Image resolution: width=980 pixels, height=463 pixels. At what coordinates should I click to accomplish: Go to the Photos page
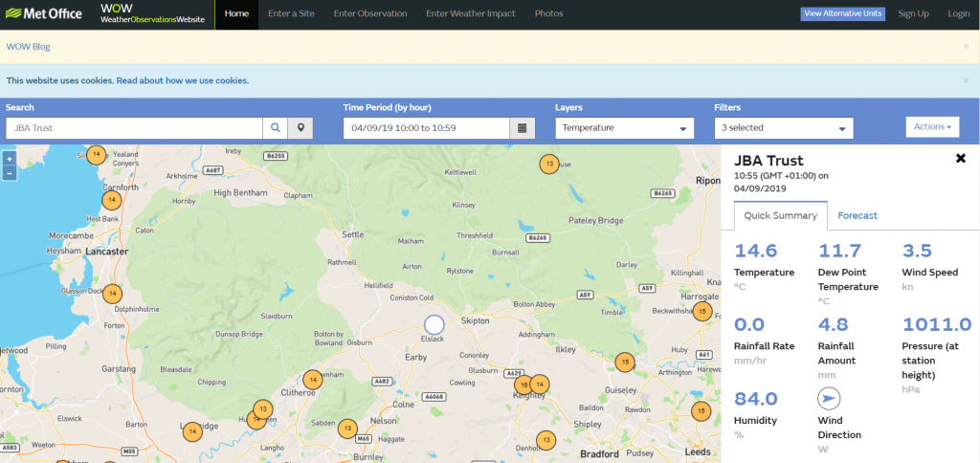(548, 13)
